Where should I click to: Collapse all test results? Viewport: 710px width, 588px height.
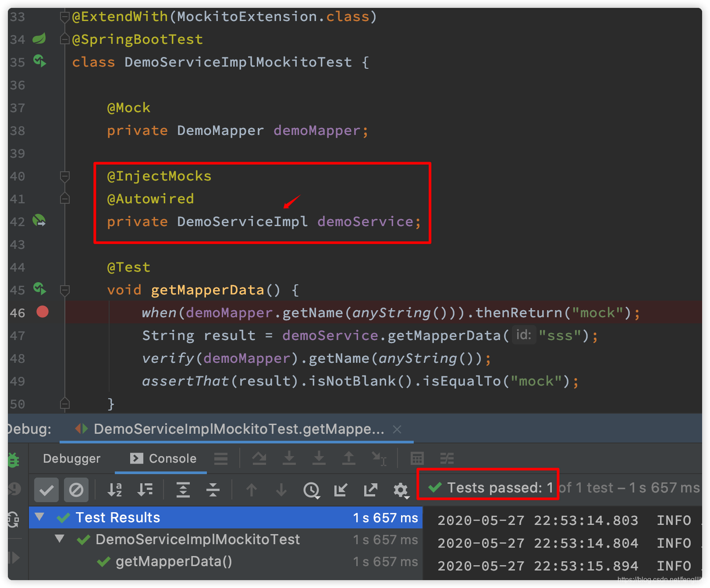click(213, 490)
